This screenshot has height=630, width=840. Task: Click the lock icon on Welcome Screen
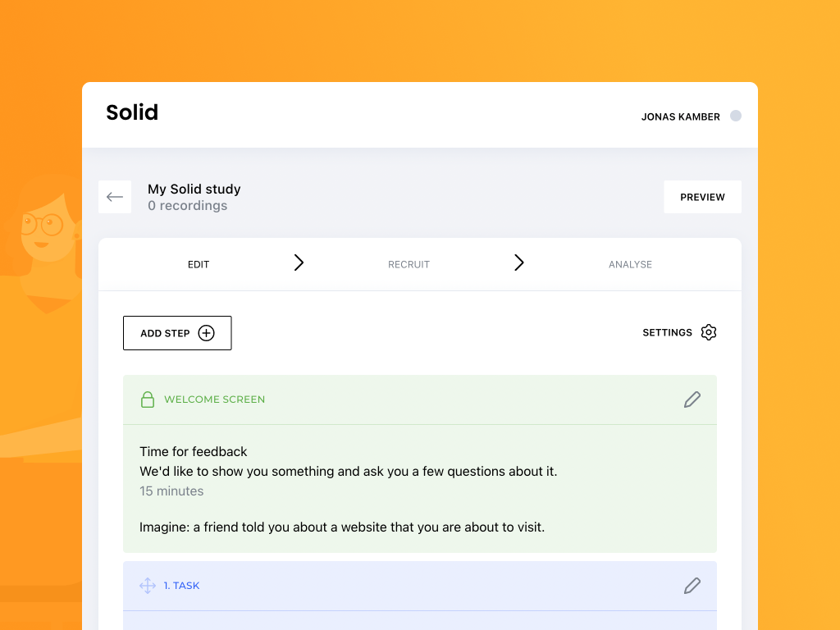[148, 399]
